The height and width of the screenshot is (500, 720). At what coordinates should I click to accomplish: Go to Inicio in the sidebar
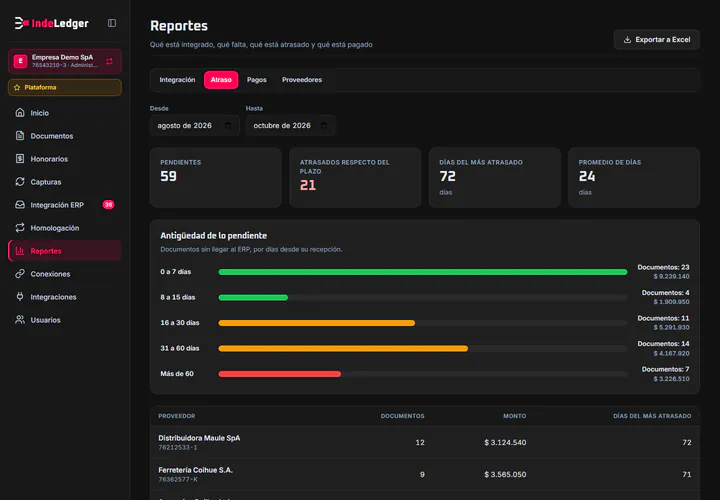[65, 112]
